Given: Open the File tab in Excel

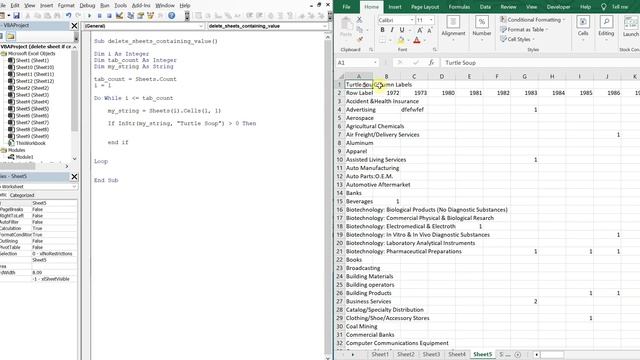Looking at the screenshot, I should pyautogui.click(x=346, y=7).
